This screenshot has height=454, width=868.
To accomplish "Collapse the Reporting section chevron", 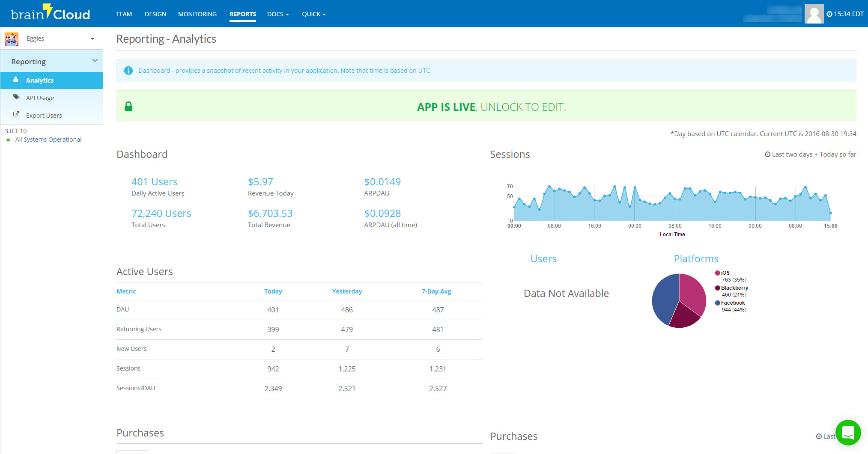I will [95, 60].
